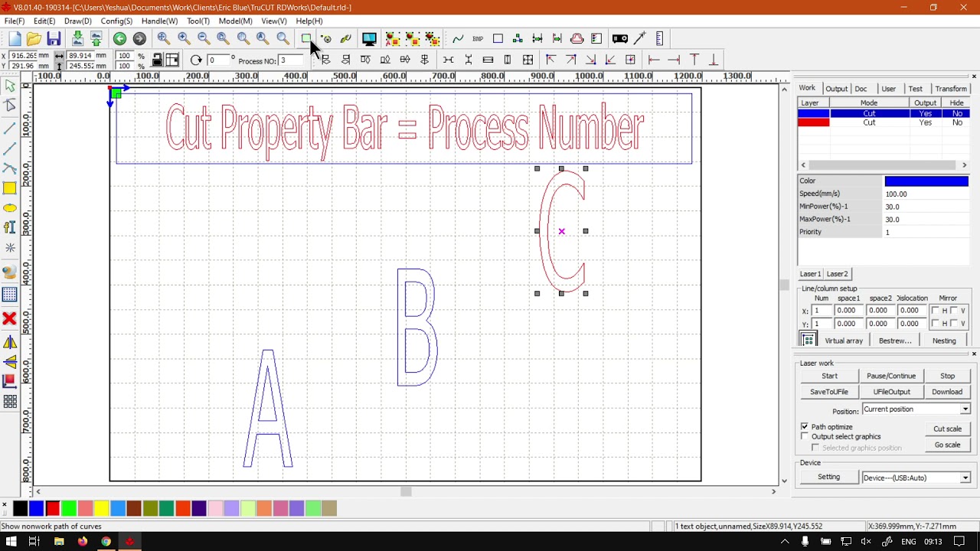Click the SaveToUFile button
The height and width of the screenshot is (551, 980).
tap(829, 392)
